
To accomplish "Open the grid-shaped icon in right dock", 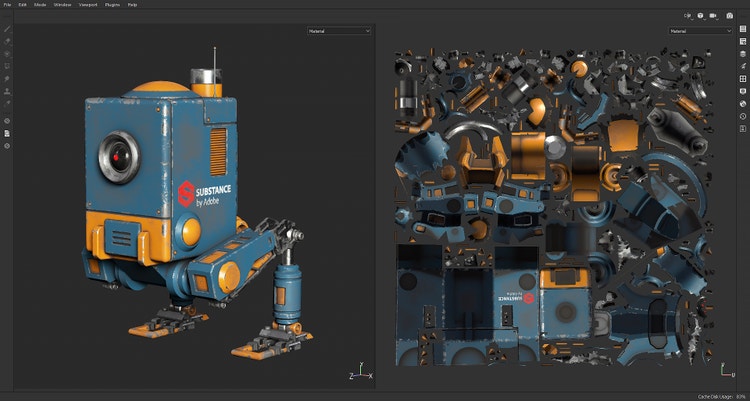I will (743, 78).
